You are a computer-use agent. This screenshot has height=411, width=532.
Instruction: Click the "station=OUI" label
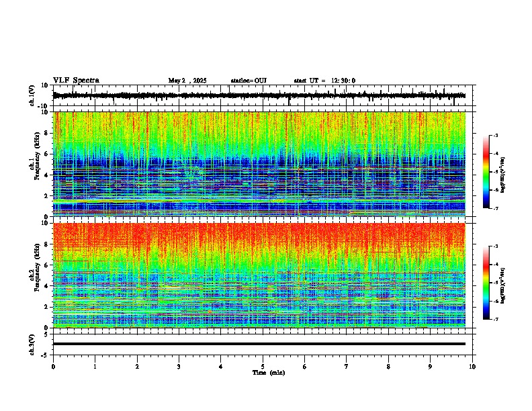click(249, 81)
